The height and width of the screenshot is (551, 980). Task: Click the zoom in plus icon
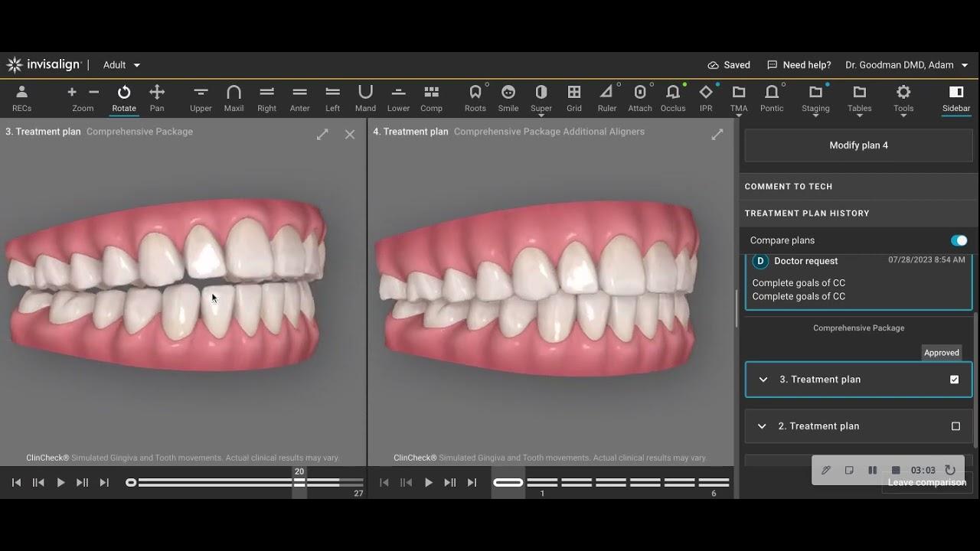pyautogui.click(x=72, y=92)
